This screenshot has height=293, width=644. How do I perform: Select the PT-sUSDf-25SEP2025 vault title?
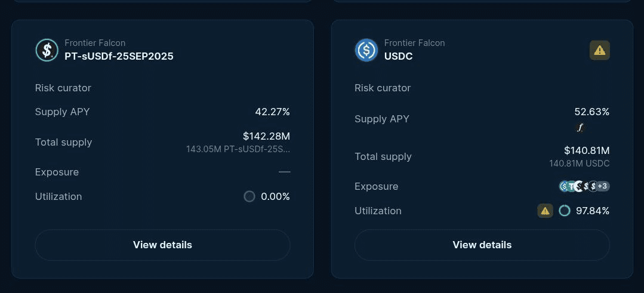click(x=119, y=56)
